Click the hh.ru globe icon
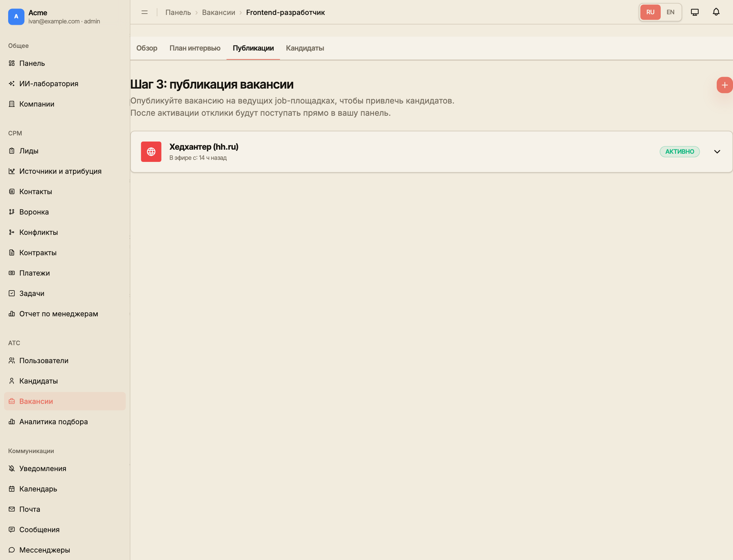Screen dimensions: 733x560 151,152
